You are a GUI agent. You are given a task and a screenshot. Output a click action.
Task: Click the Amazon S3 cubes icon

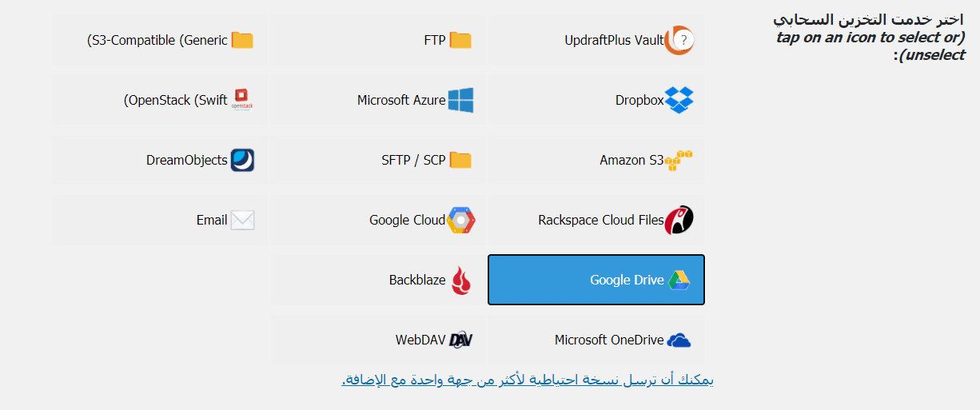[x=679, y=160]
